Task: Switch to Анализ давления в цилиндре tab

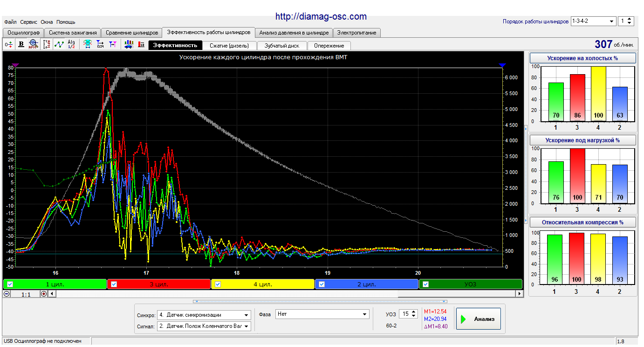Action: pyautogui.click(x=294, y=33)
